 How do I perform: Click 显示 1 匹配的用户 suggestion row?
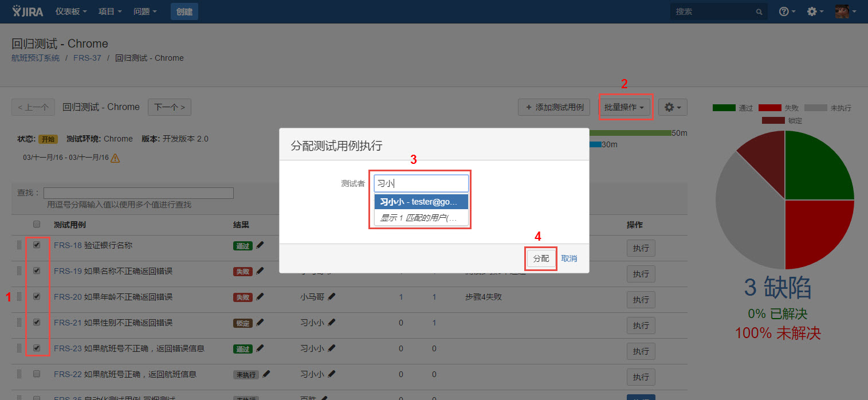[421, 217]
